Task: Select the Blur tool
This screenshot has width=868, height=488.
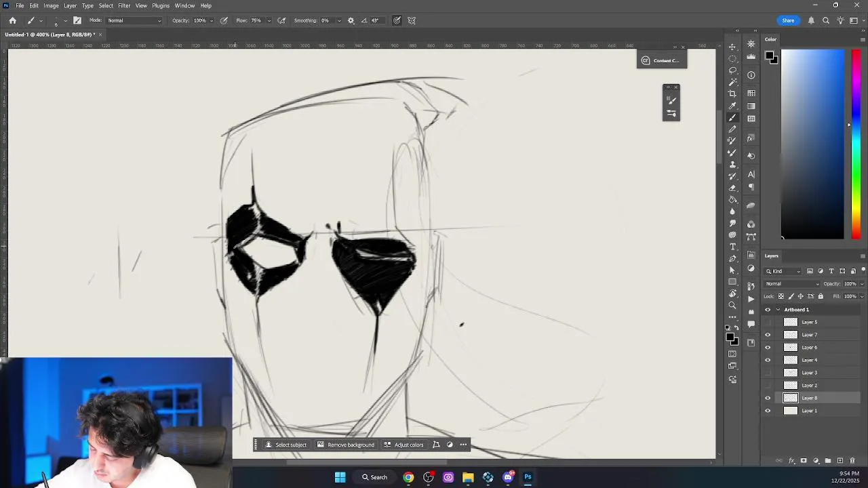Action: (732, 211)
